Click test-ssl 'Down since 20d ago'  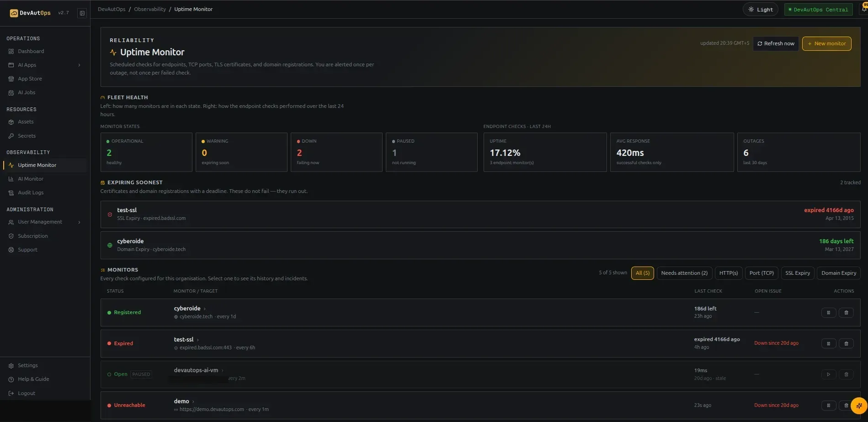[776, 343]
